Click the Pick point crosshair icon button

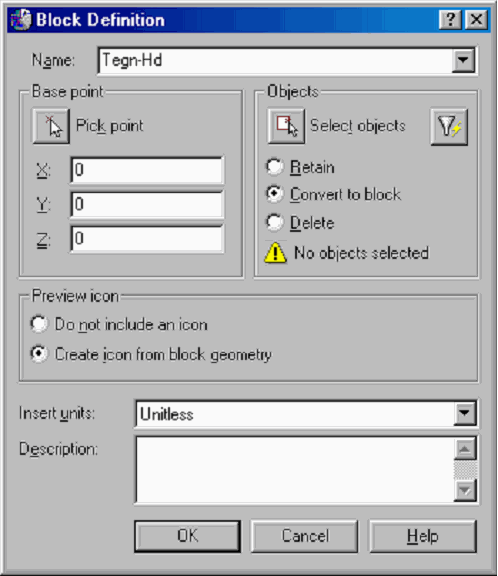[x=51, y=126]
